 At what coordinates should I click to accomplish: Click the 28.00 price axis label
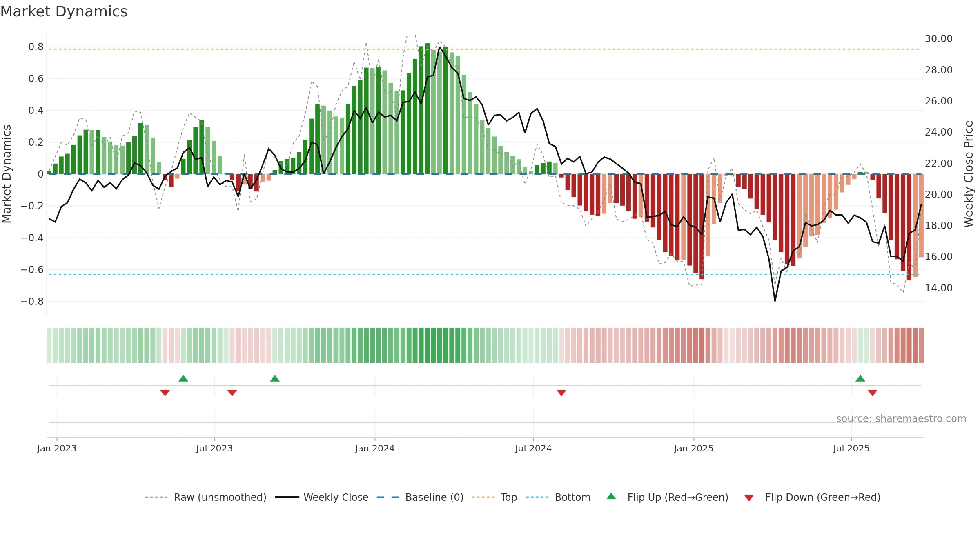point(939,70)
